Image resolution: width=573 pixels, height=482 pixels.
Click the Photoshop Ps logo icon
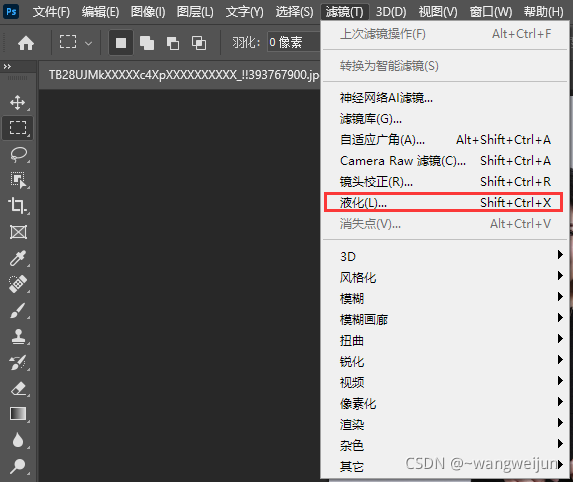click(x=11, y=11)
